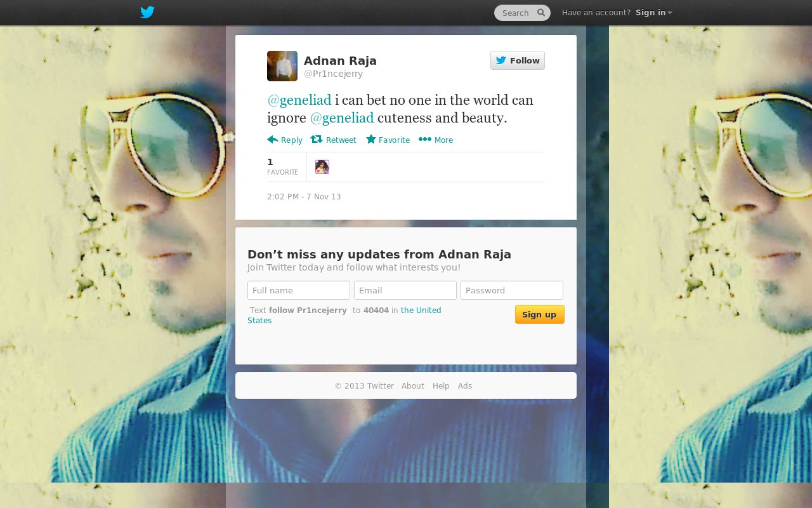Click the "Don't miss any updates from Adnan Raja" heading
Viewport: 812px width, 508px height.
379,255
